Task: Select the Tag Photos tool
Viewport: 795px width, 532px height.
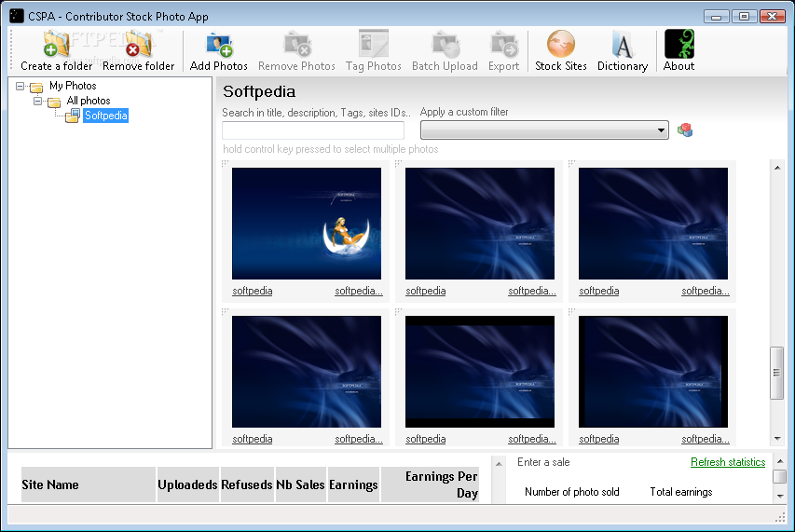Action: [x=374, y=50]
